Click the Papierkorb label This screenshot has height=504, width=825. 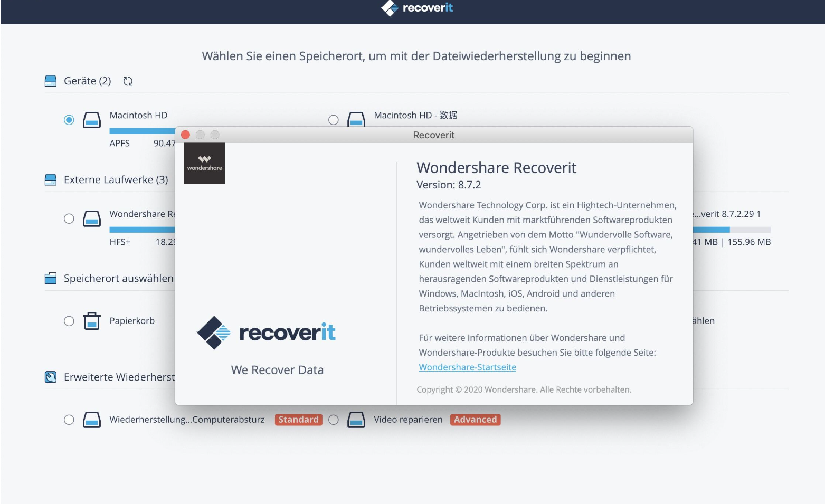pos(132,321)
